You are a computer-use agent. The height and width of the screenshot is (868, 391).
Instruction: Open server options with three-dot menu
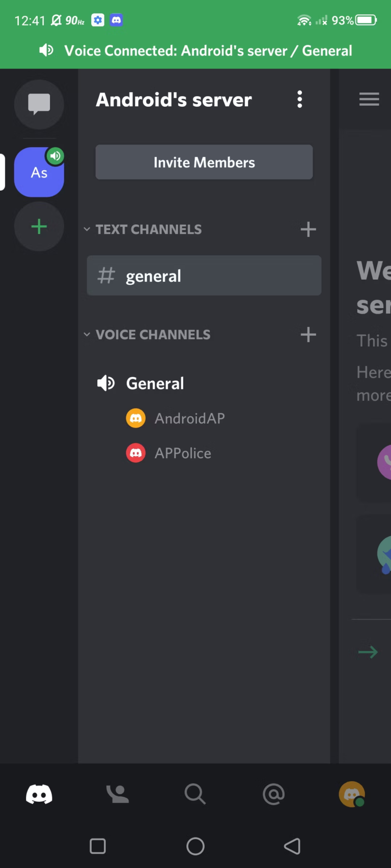tap(300, 99)
